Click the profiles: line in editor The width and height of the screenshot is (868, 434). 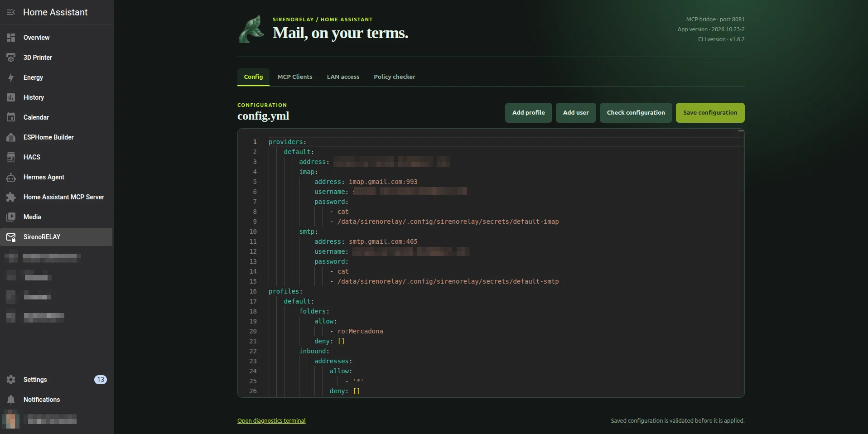point(285,291)
